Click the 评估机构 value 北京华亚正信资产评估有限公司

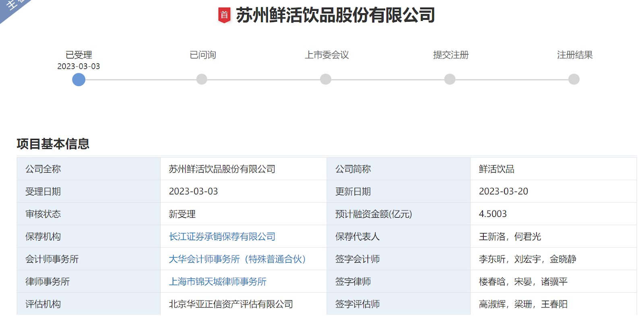click(231, 304)
